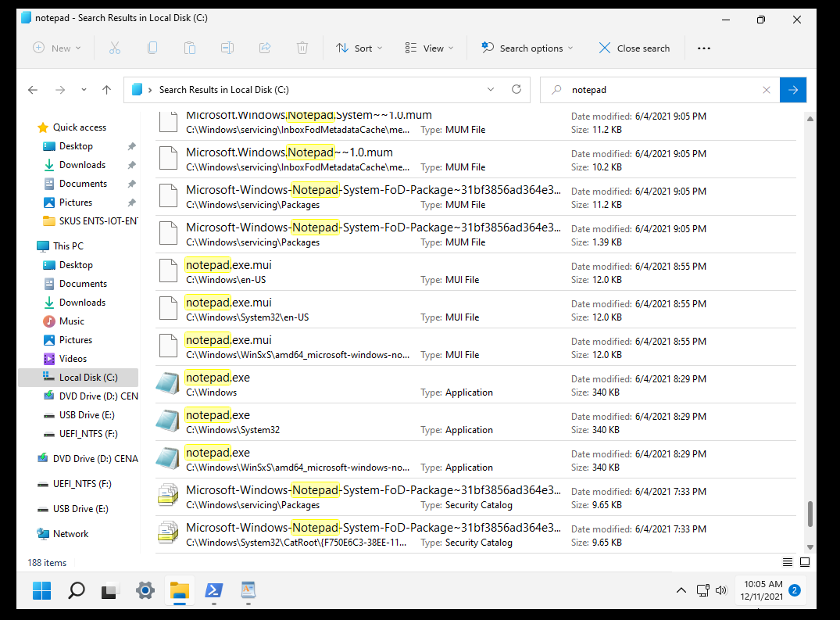Select Security Catalog in servicing\Packages

click(x=476, y=497)
